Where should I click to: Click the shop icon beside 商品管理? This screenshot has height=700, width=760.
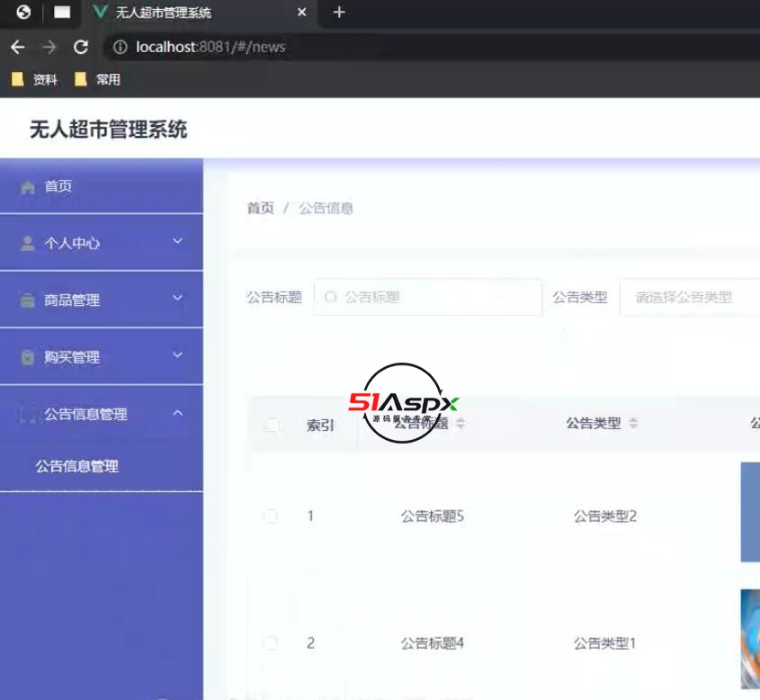tap(28, 301)
